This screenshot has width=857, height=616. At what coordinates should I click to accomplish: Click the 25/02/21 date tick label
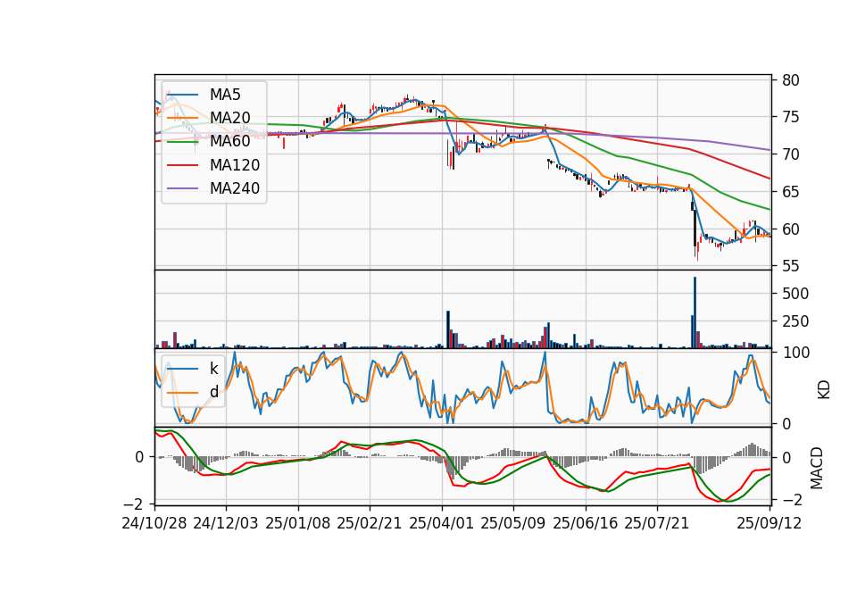tap(370, 523)
